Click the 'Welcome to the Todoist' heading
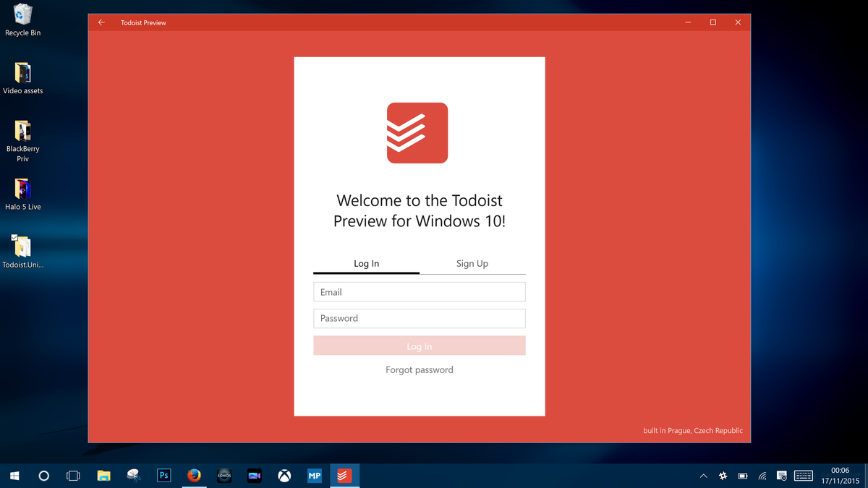 pos(420,201)
